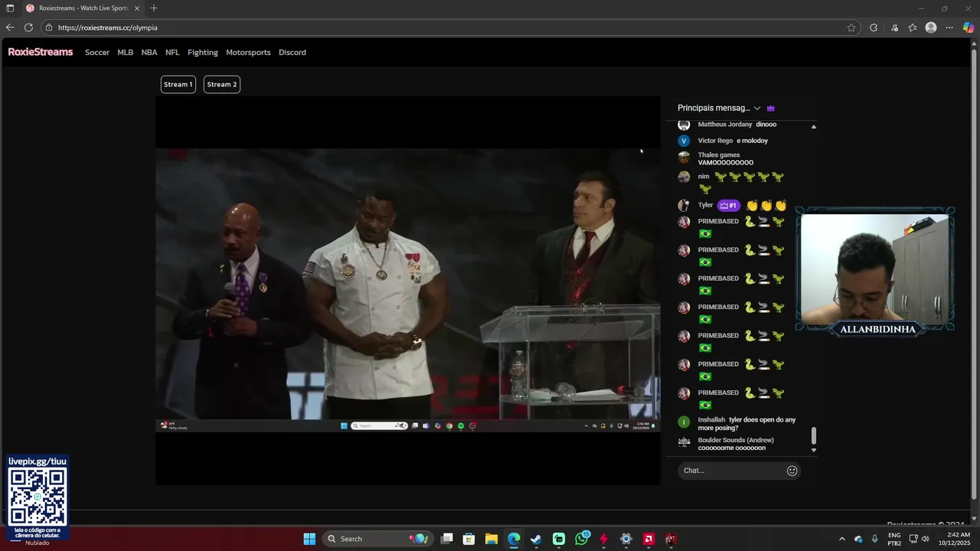The width and height of the screenshot is (980, 551).
Task: Open the Soccer section
Action: (97, 53)
